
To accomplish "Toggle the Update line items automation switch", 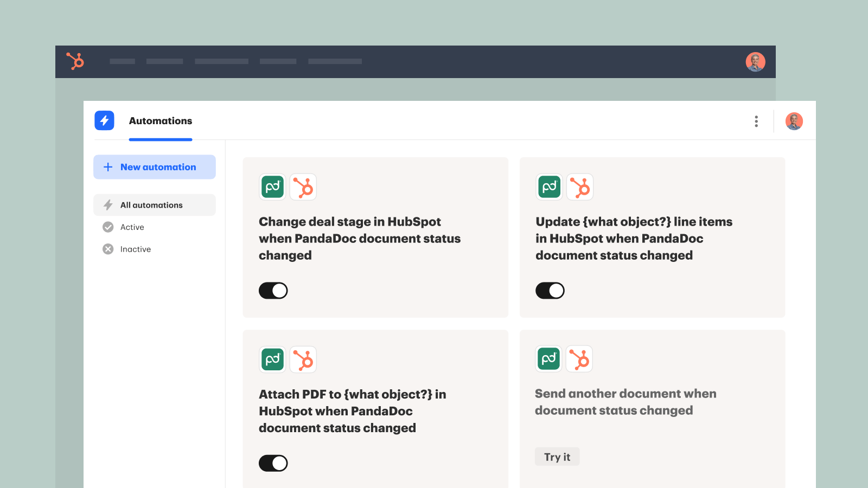I will point(550,291).
